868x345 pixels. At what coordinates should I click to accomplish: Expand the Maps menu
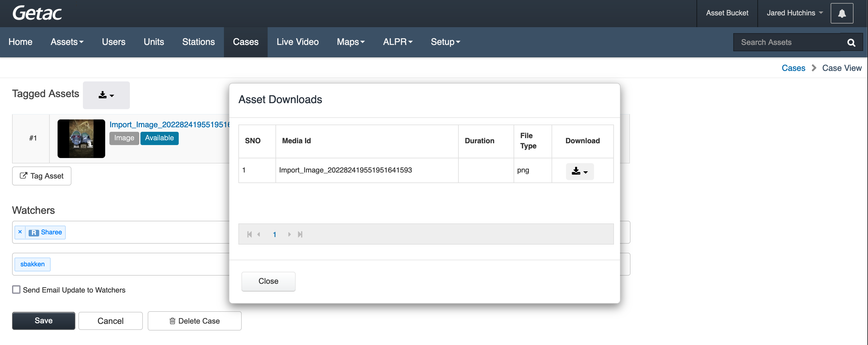click(351, 42)
